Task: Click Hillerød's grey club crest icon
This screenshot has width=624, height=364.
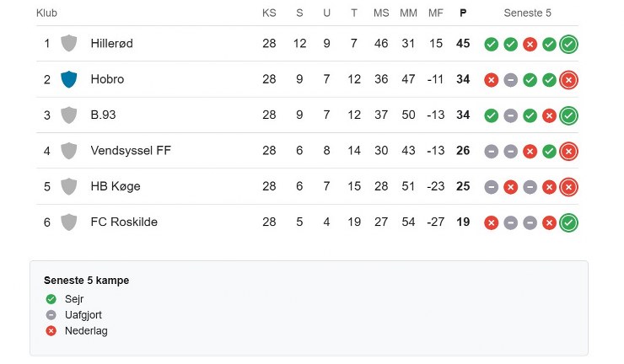Action: [69, 44]
